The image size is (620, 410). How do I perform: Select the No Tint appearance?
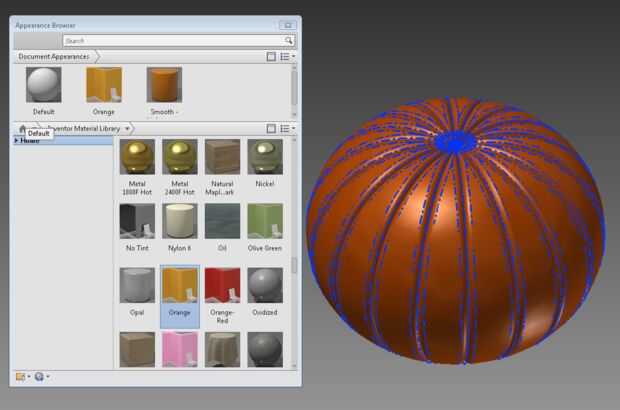(137, 221)
